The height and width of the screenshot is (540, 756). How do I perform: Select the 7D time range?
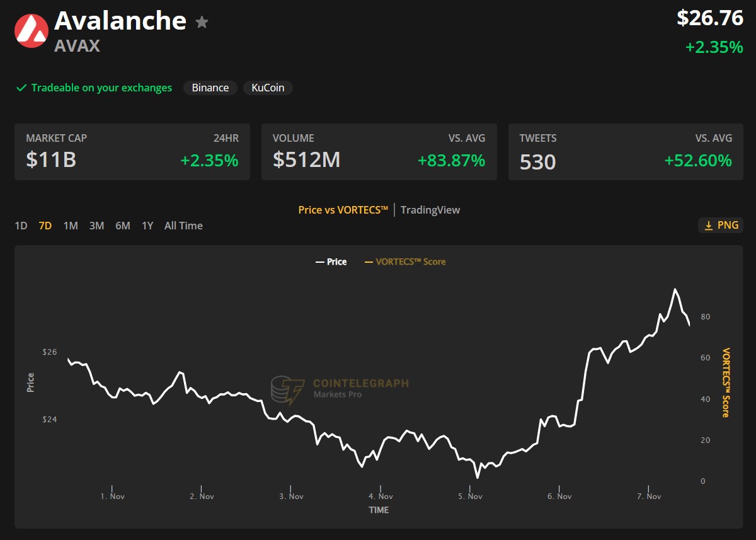tap(45, 226)
